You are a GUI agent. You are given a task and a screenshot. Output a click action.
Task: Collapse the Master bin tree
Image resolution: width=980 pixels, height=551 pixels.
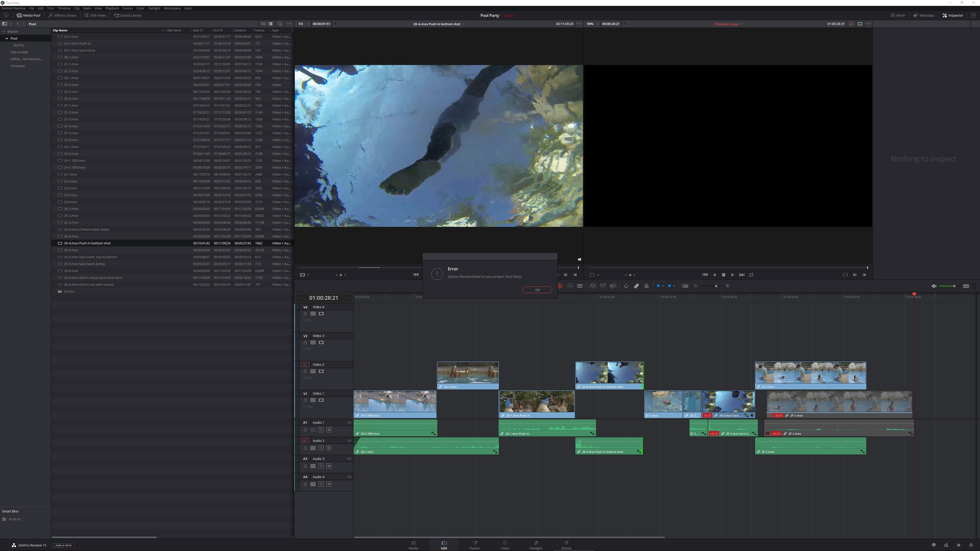(x=4, y=32)
